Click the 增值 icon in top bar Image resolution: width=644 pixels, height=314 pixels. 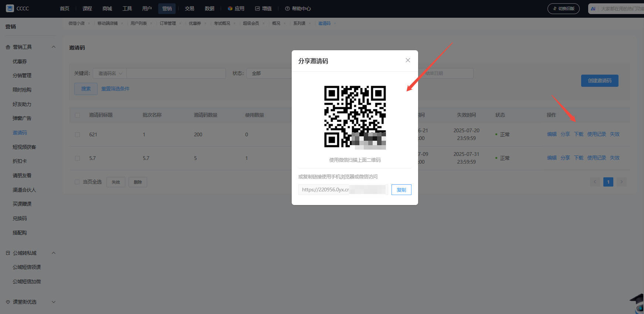(257, 8)
